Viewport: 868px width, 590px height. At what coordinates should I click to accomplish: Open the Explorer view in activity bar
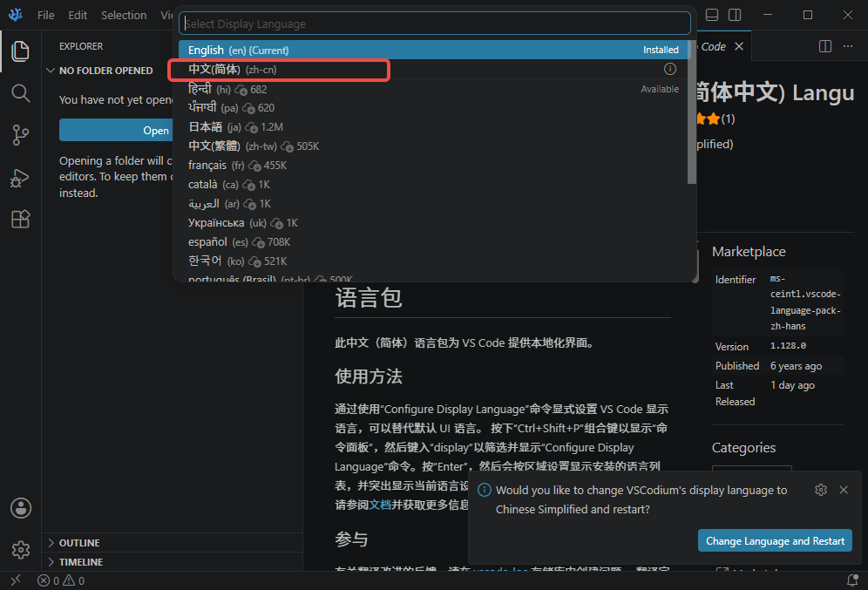[21, 51]
